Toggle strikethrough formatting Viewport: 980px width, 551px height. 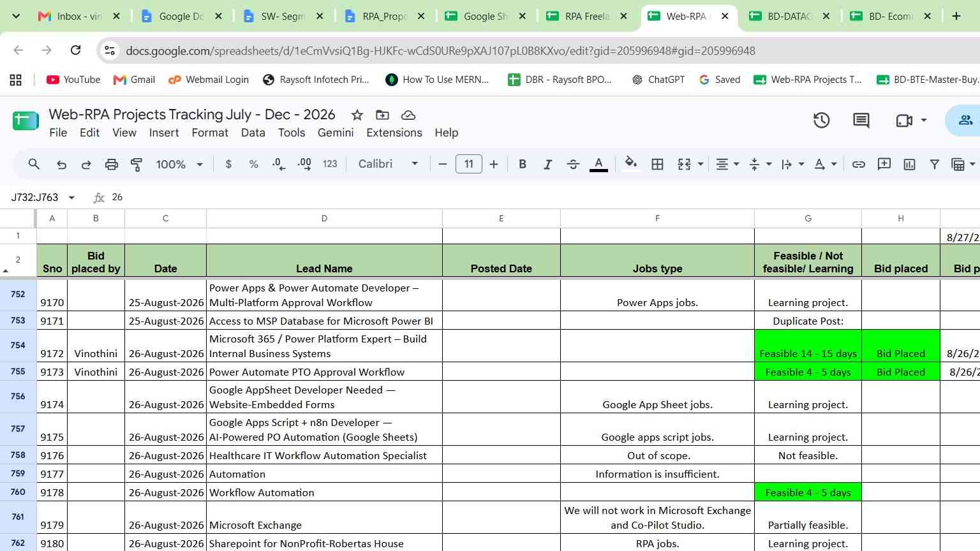point(573,164)
